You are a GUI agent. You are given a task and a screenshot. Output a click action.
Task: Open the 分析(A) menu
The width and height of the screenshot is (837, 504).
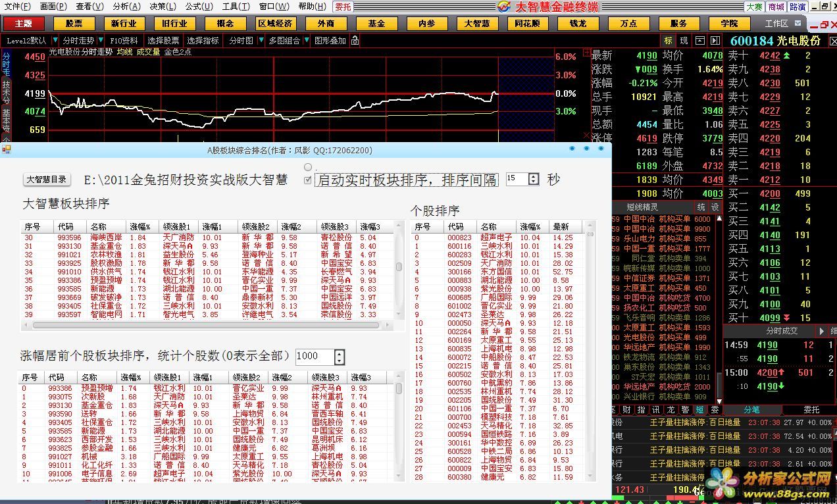coord(126,7)
